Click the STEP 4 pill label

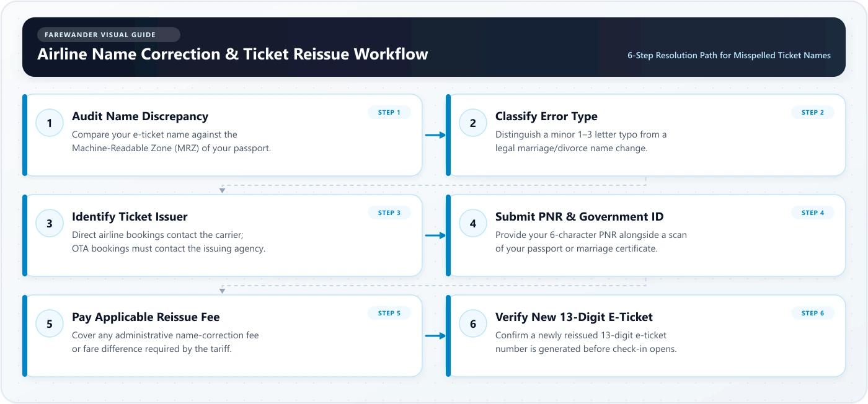point(813,213)
